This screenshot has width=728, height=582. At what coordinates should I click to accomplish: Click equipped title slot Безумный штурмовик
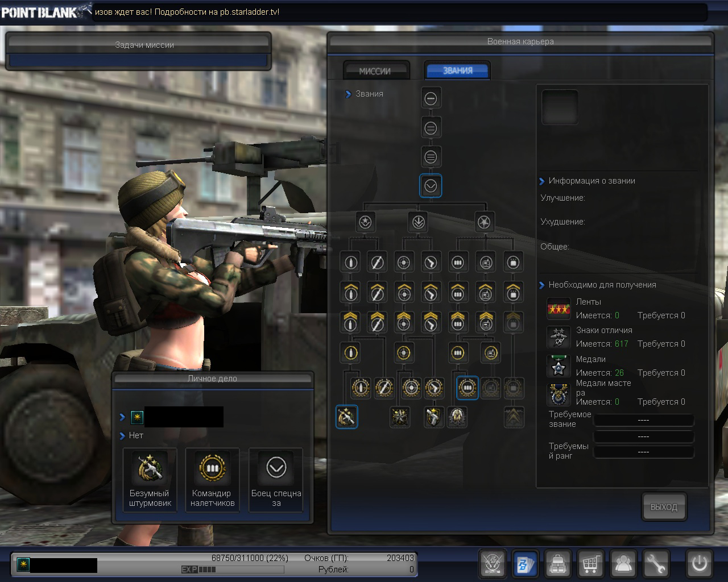(150, 479)
